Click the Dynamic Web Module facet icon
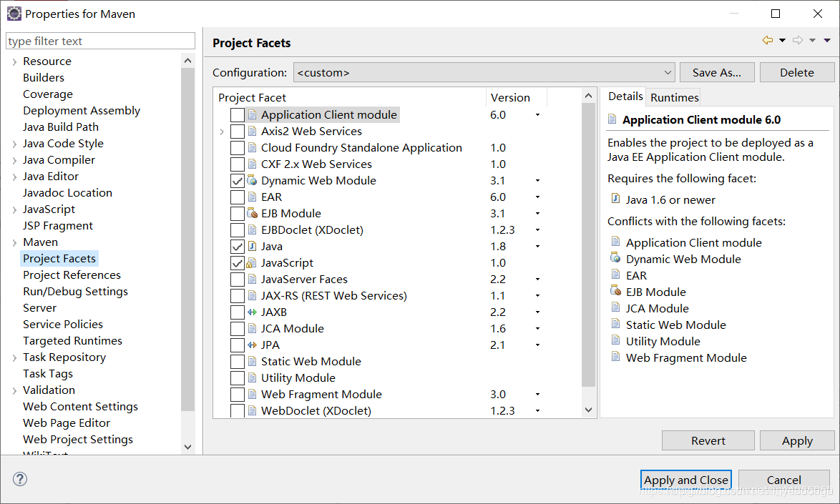This screenshot has width=840, height=504. click(252, 180)
